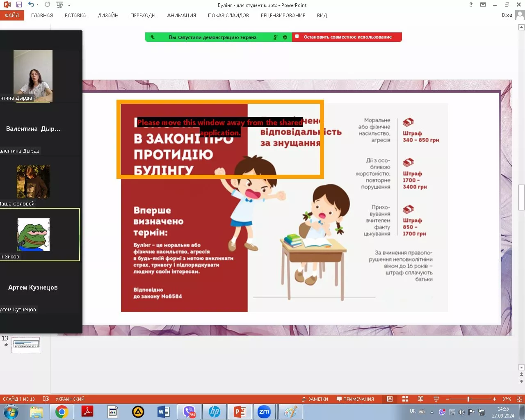The width and height of the screenshot is (525, 420).
Task: Click the zoom slider handle
Action: point(468,399)
